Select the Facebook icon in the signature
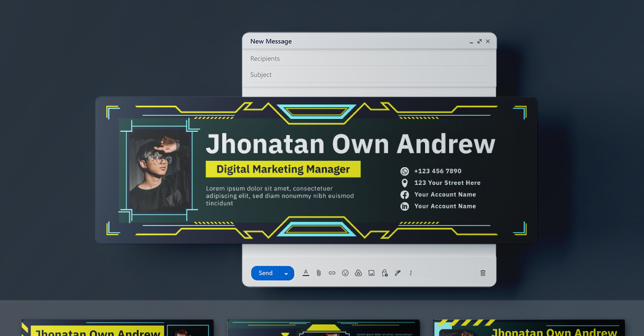 pyautogui.click(x=404, y=195)
